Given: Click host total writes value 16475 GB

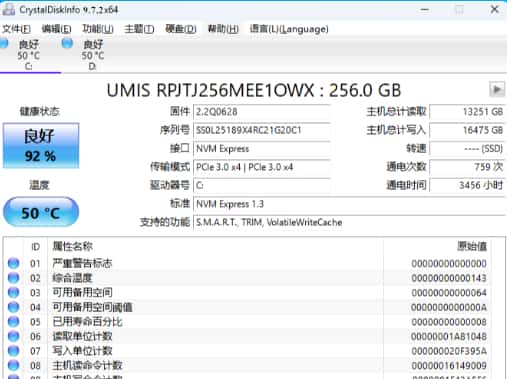Looking at the screenshot, I should click(x=467, y=130).
